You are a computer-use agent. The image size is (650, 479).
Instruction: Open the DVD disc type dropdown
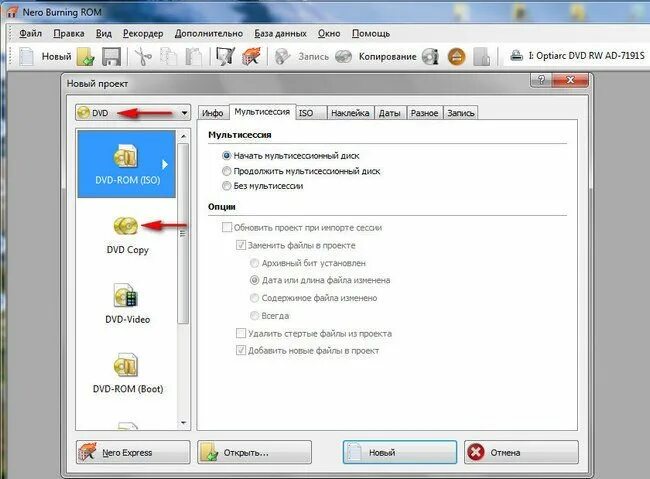tap(133, 112)
